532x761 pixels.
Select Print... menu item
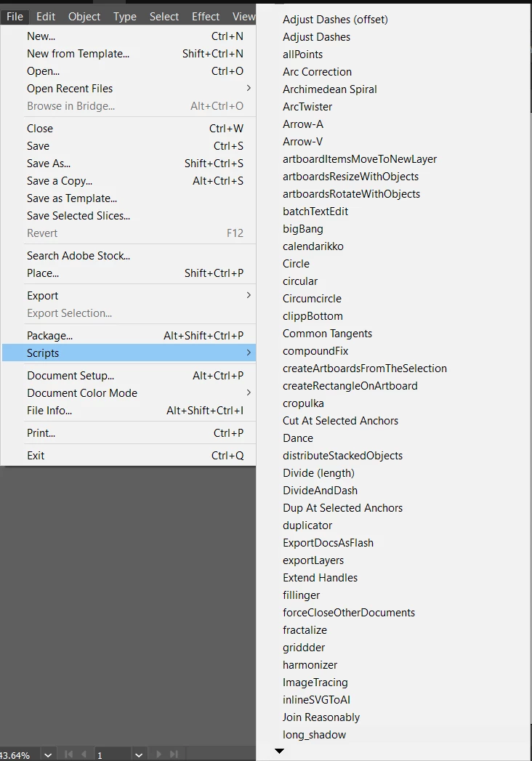click(129, 433)
